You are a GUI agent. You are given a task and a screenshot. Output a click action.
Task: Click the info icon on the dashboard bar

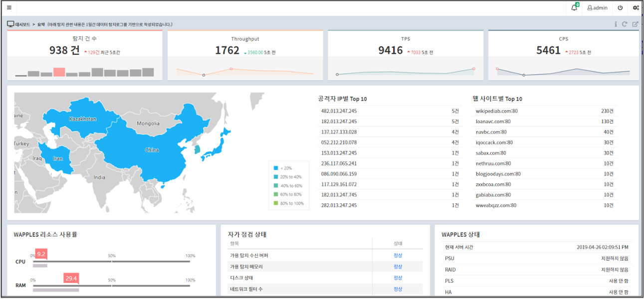616,23
